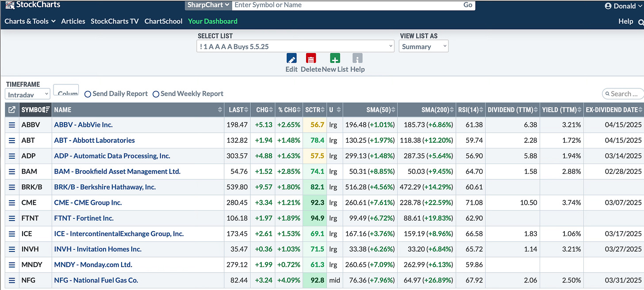Open the View List As Summary dropdown
Viewport: 644px width, 290px height.
pyautogui.click(x=424, y=46)
